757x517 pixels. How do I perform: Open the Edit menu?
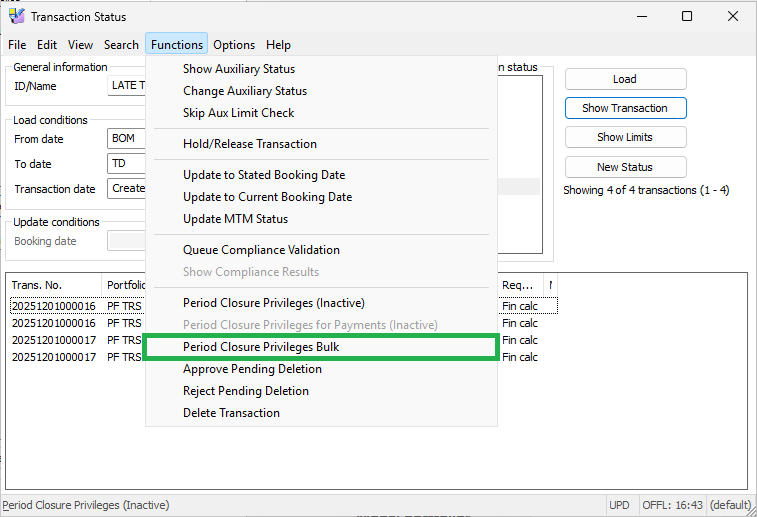pyautogui.click(x=47, y=45)
